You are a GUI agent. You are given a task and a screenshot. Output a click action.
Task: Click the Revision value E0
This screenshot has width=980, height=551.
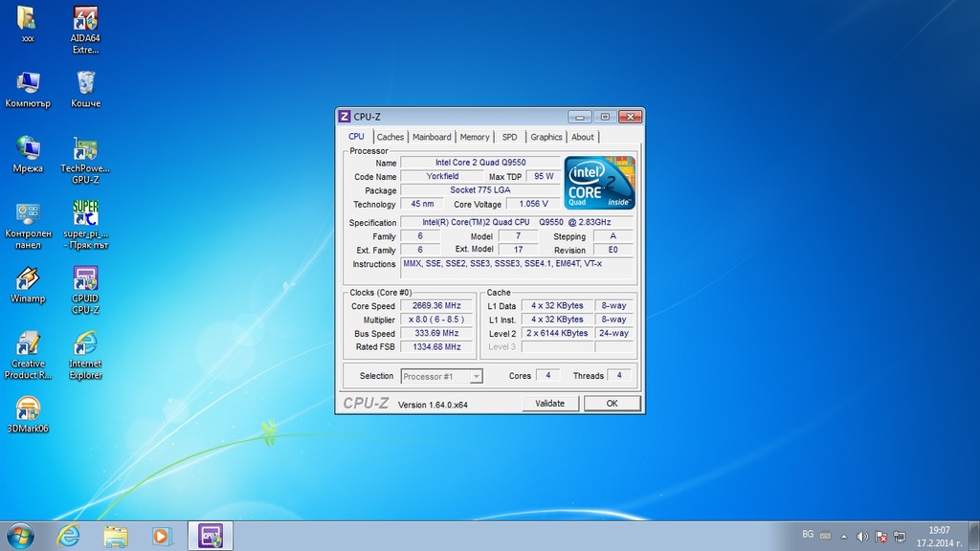click(613, 250)
